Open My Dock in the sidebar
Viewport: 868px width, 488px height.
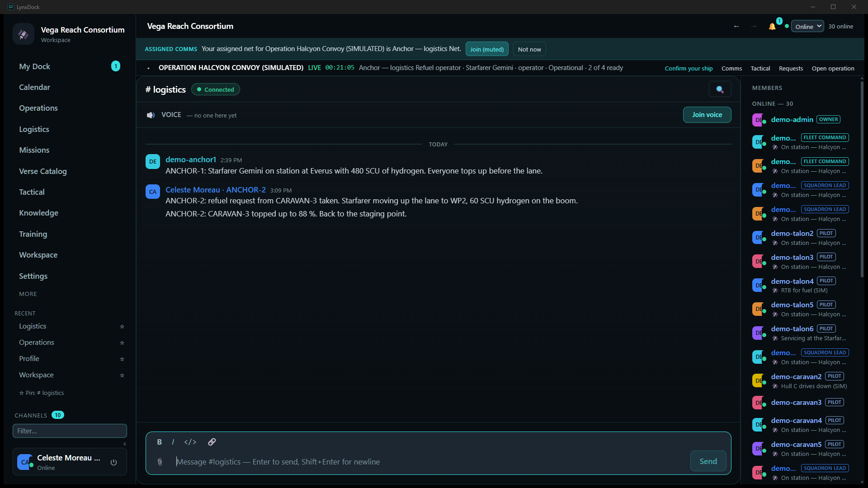70,66
